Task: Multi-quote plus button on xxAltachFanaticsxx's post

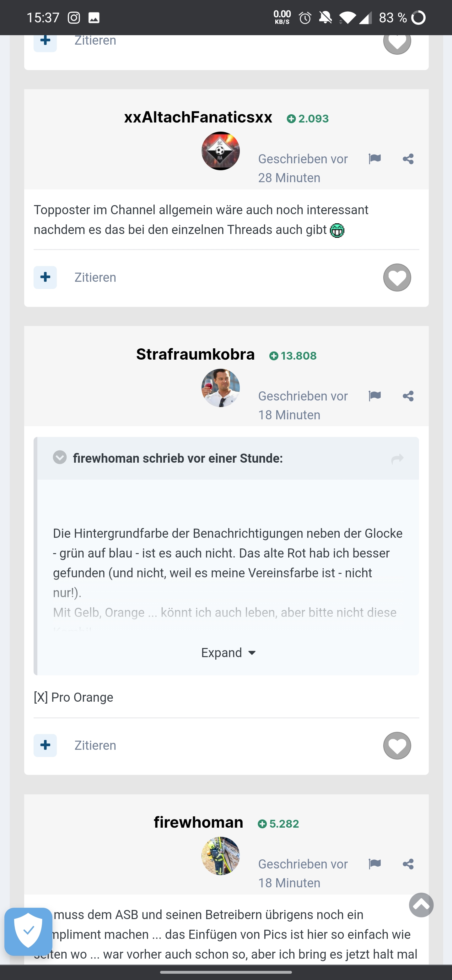Action: pyautogui.click(x=45, y=277)
